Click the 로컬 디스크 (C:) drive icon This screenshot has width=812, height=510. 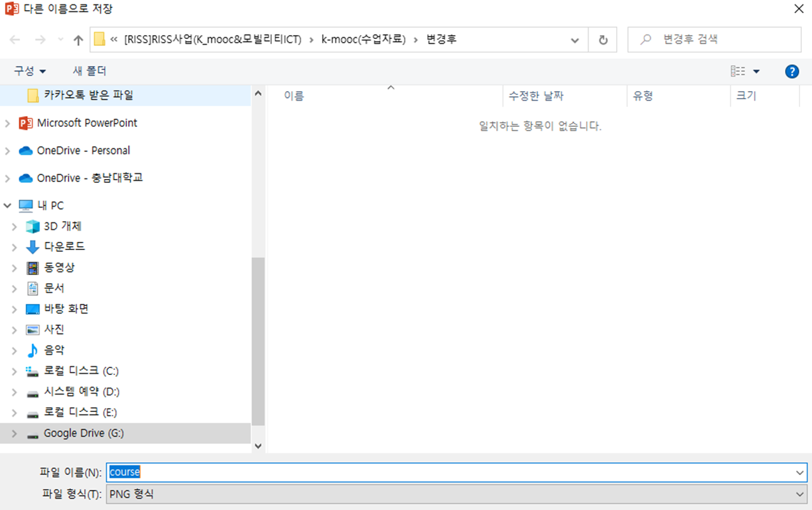(33, 372)
